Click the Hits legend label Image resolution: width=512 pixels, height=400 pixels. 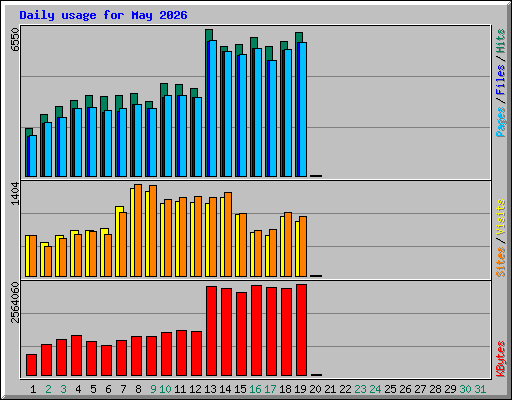[x=501, y=41]
